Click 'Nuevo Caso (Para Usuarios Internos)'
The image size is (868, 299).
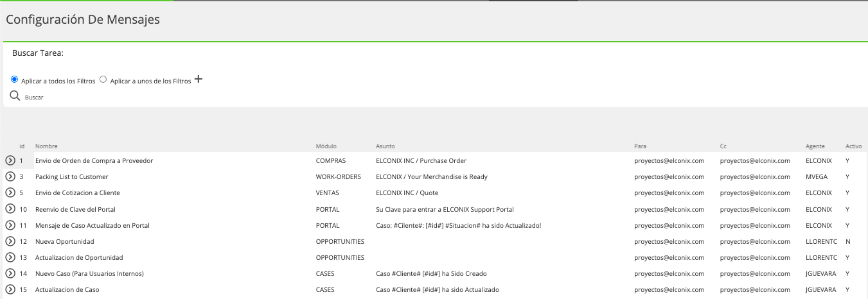89,273
